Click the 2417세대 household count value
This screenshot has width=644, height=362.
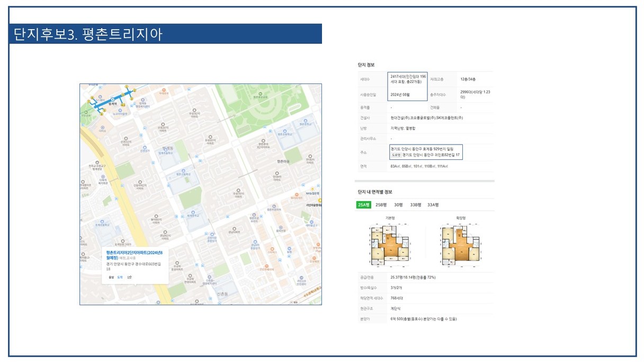pos(408,79)
